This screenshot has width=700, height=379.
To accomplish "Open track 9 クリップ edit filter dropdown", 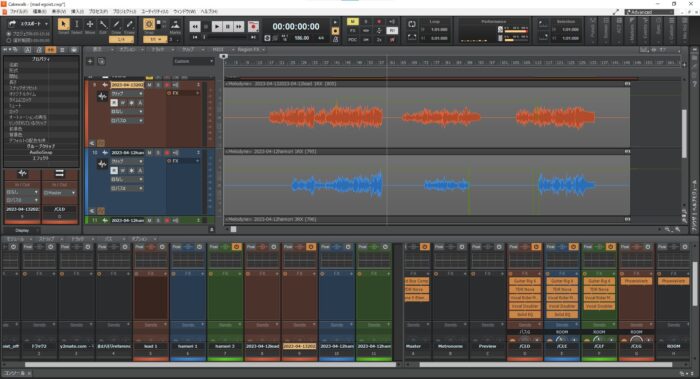I will [127, 93].
